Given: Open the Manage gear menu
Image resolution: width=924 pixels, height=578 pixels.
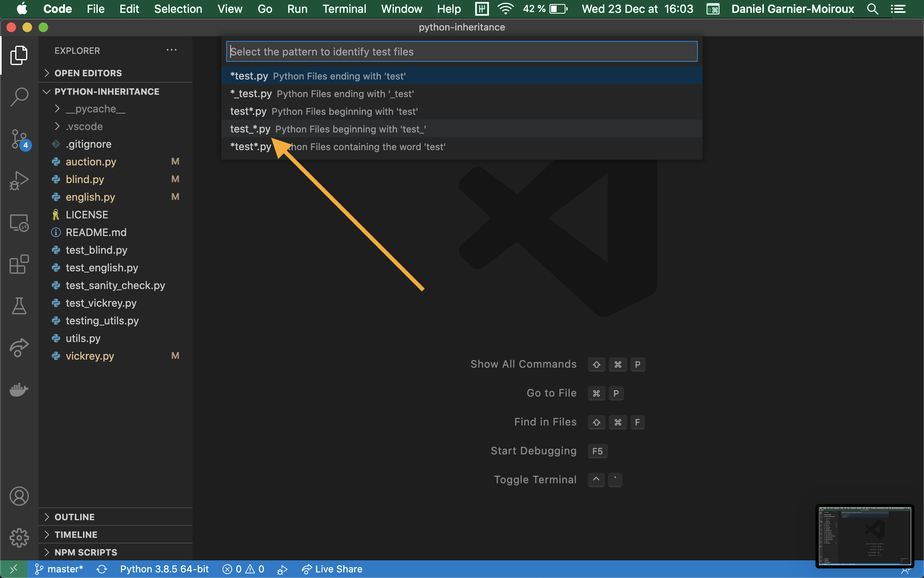Looking at the screenshot, I should pos(19,538).
